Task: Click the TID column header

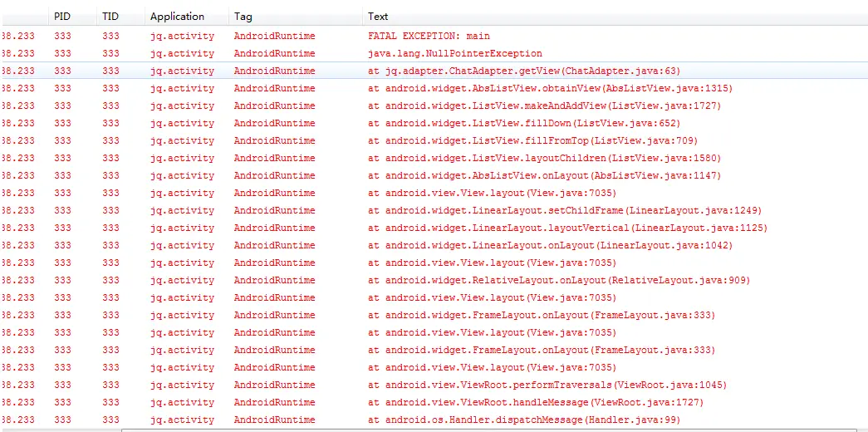Action: point(121,17)
